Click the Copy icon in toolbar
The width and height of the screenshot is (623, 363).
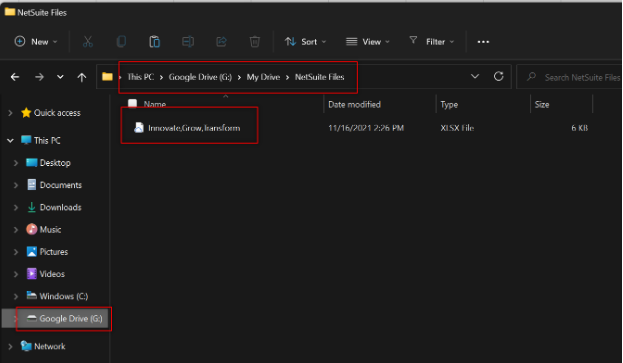click(x=121, y=42)
